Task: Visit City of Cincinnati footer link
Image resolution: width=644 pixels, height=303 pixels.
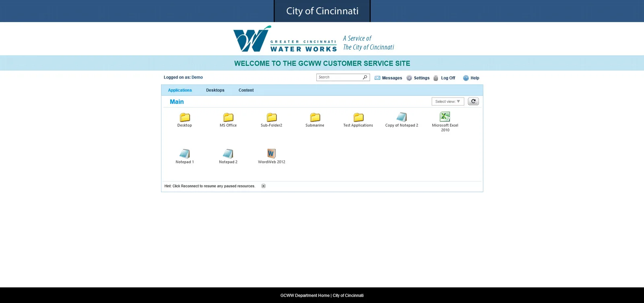Action: pyautogui.click(x=348, y=295)
